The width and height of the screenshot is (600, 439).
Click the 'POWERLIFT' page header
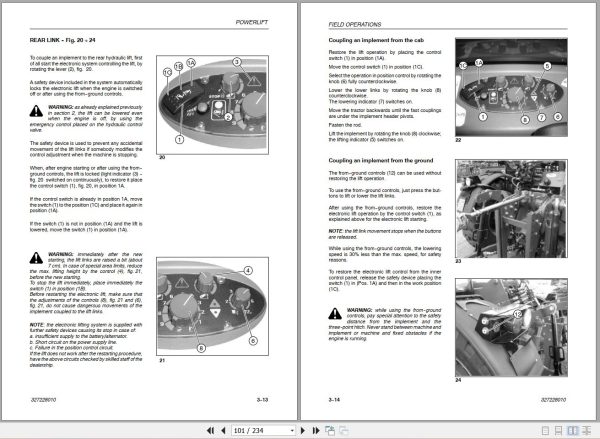tap(252, 23)
